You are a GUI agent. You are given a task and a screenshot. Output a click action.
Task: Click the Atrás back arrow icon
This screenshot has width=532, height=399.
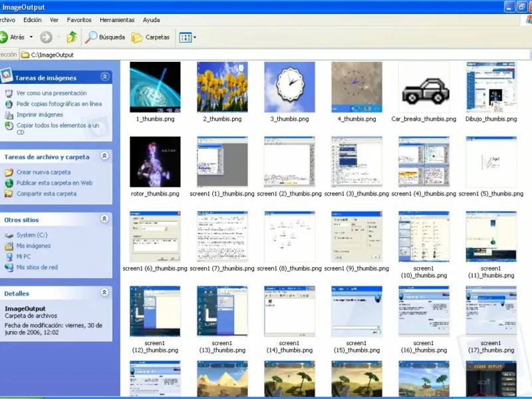coord(4,37)
